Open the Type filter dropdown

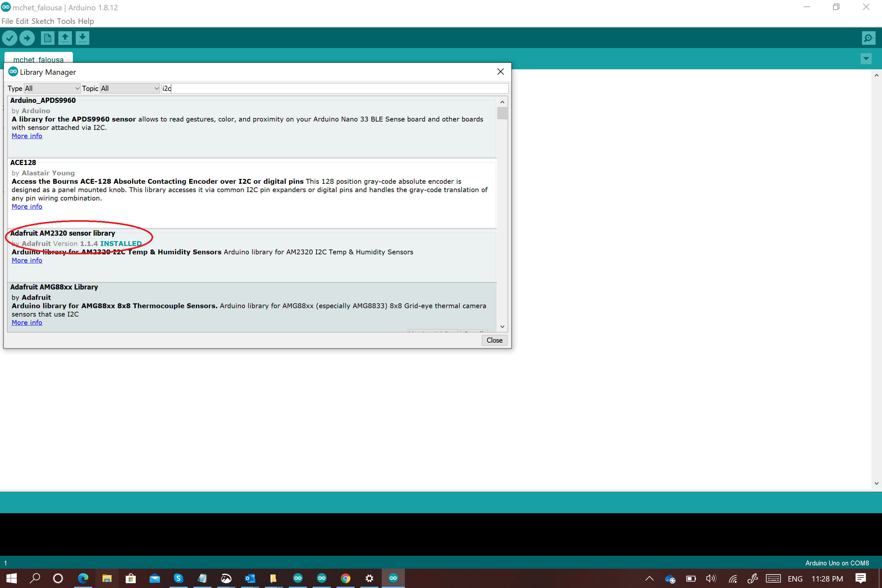click(x=52, y=89)
